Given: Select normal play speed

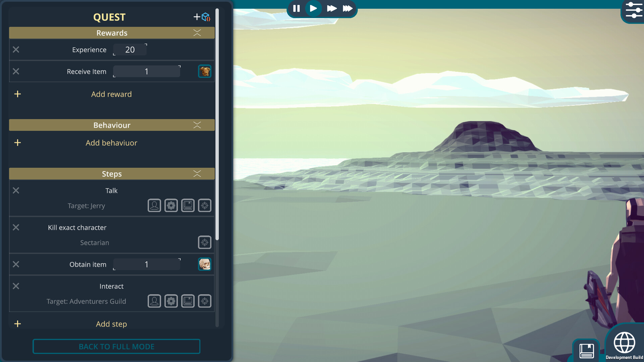Looking at the screenshot, I should pyautogui.click(x=313, y=8).
